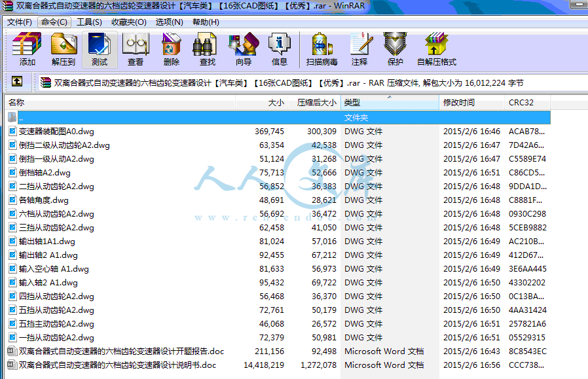This screenshot has width=588, height=379.
Task: Click size value 95,432
Action: click(272, 282)
